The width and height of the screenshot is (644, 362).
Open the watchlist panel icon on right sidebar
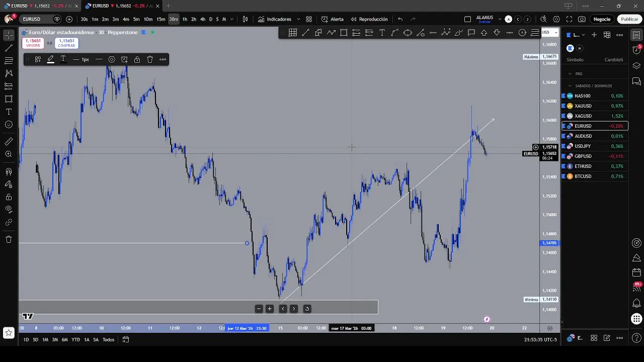pyautogui.click(x=636, y=35)
